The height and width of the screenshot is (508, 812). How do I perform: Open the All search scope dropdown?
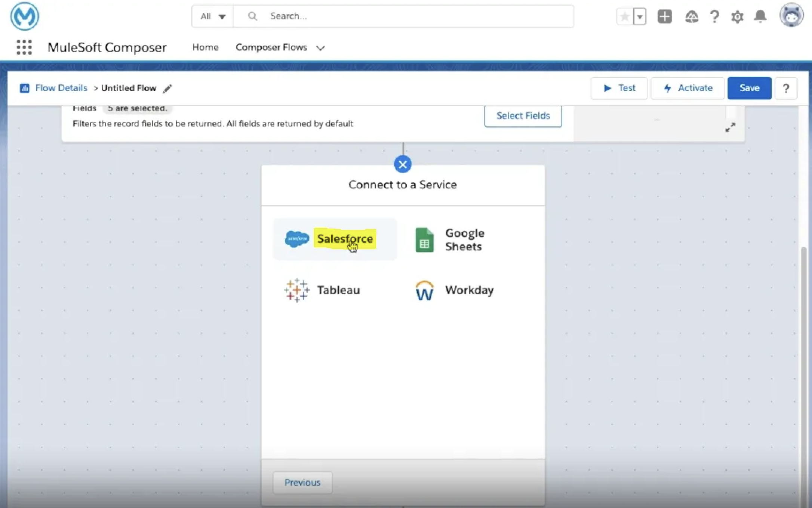click(x=213, y=16)
